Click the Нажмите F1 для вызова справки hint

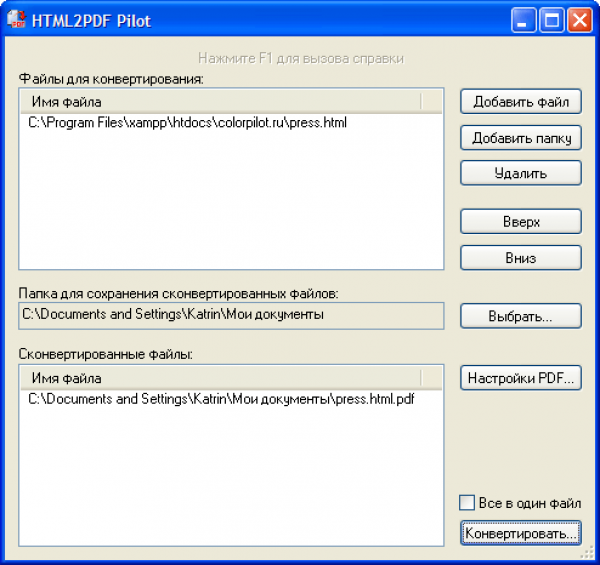pos(301,59)
